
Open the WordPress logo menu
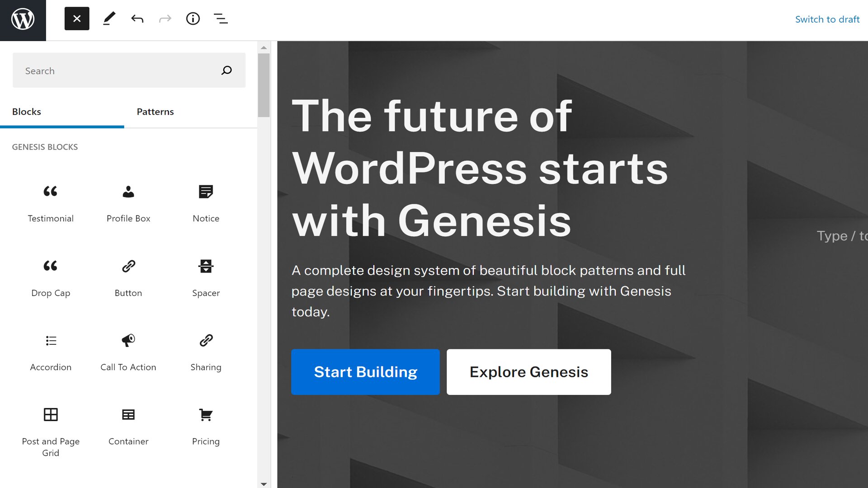click(x=23, y=20)
